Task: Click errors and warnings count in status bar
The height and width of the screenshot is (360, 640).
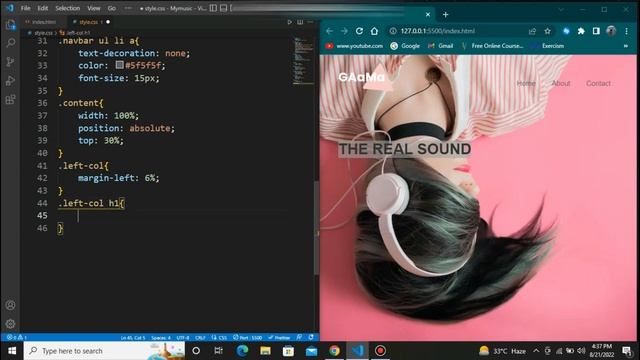Action: coord(16,338)
